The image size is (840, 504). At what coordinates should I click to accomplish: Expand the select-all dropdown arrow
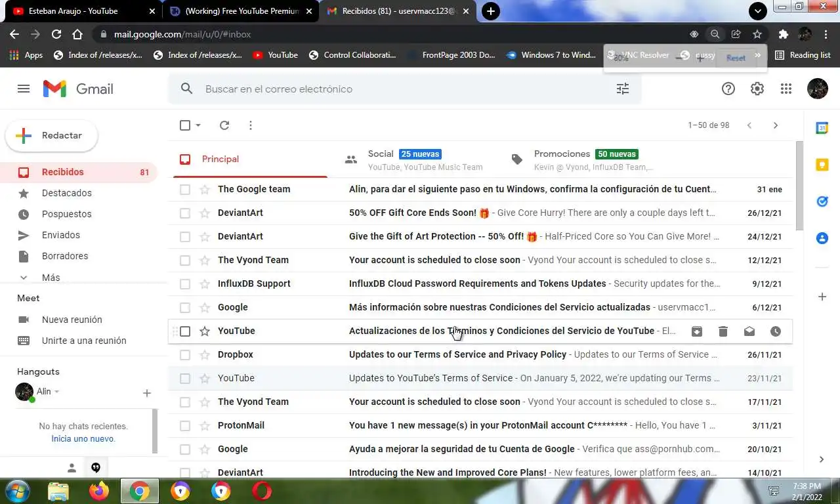click(198, 125)
